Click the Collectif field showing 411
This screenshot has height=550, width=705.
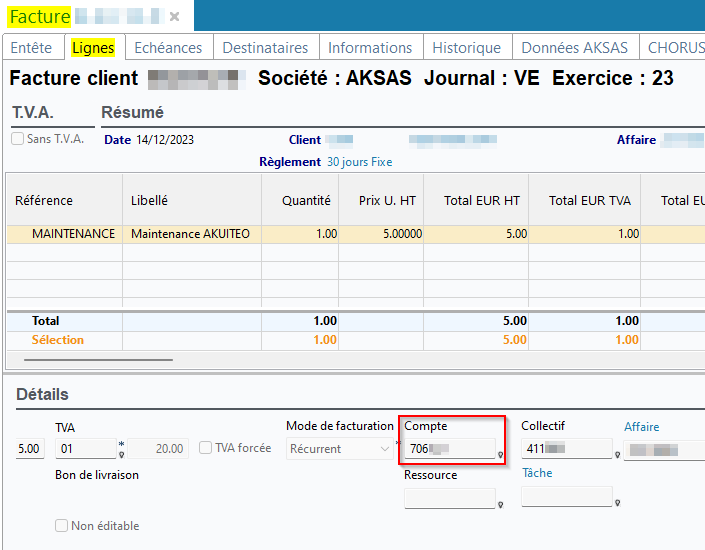567,449
